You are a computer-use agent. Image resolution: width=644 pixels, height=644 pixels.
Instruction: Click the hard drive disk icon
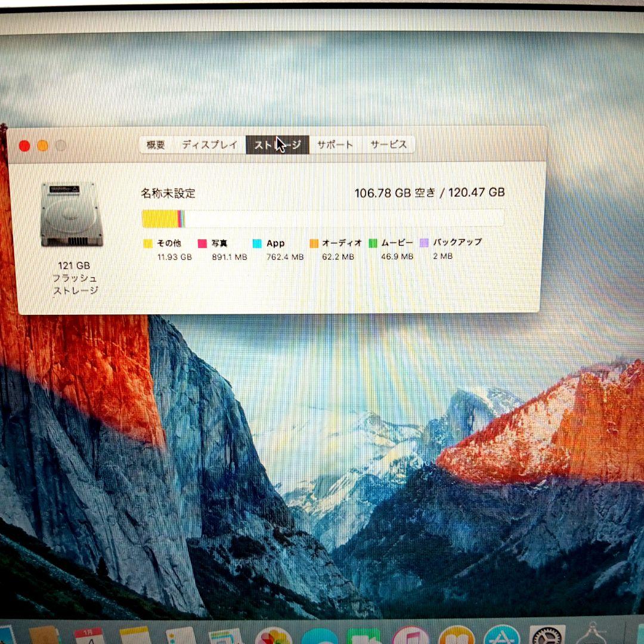(x=72, y=215)
